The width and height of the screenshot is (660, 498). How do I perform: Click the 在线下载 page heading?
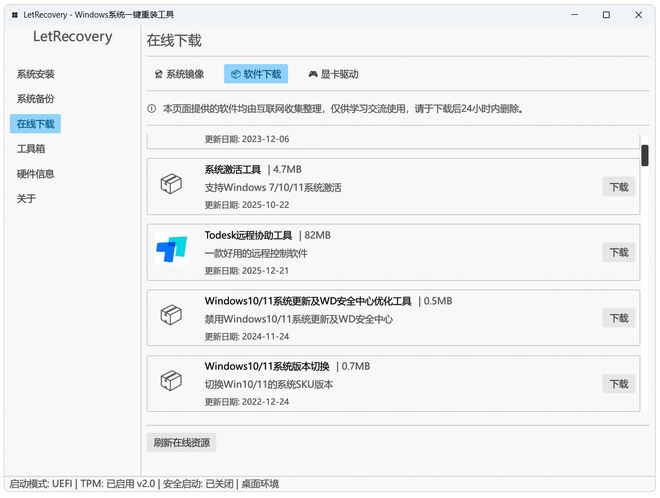pyautogui.click(x=174, y=40)
